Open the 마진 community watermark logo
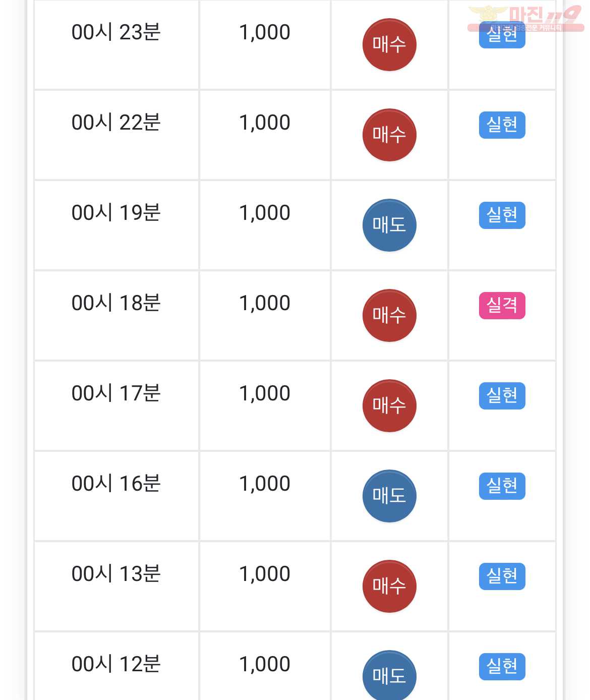Image resolution: width=590 pixels, height=700 pixels. (526, 19)
